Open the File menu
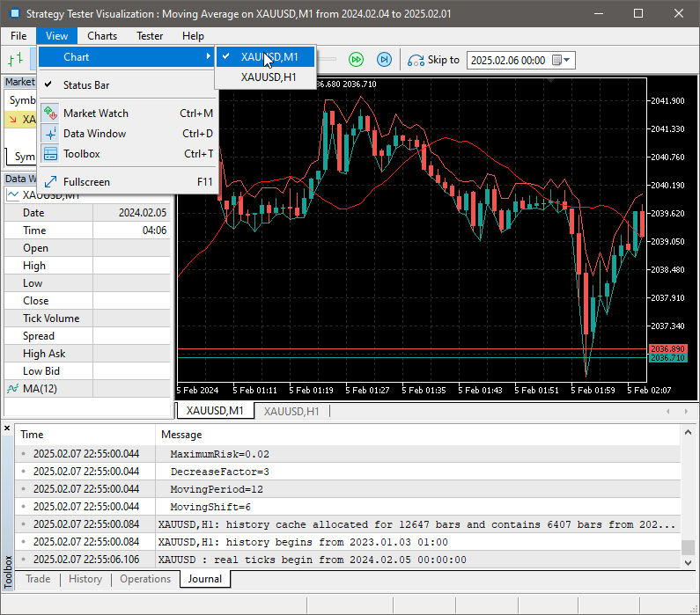 click(18, 36)
